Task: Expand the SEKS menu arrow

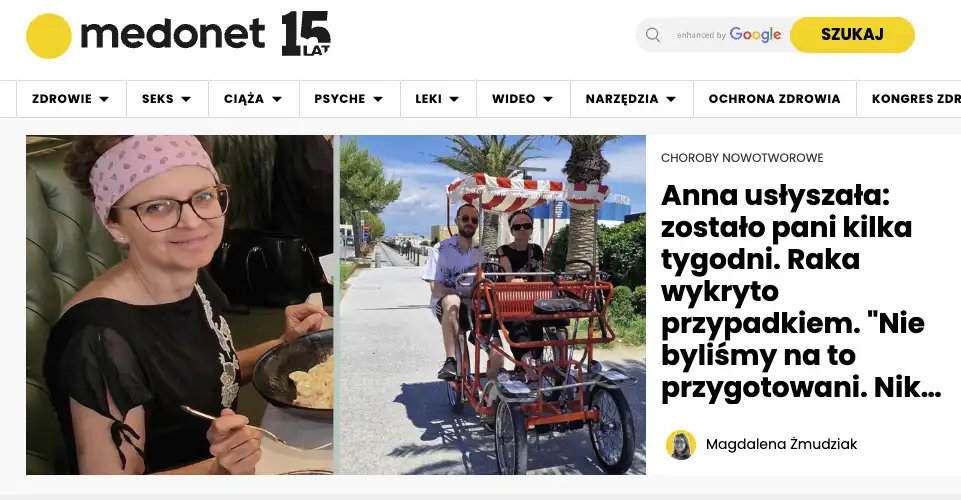Action: (x=186, y=99)
